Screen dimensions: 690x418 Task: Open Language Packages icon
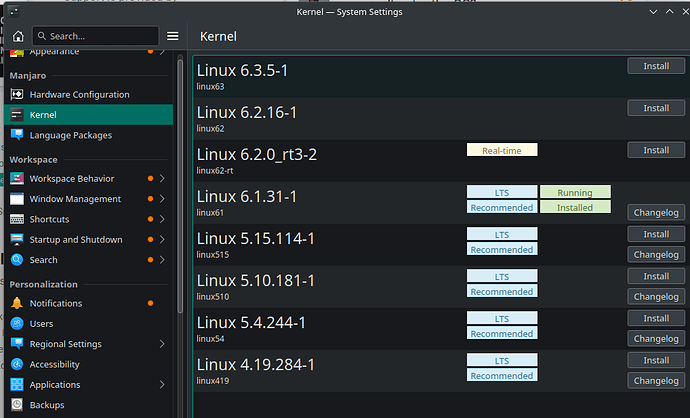(x=17, y=135)
